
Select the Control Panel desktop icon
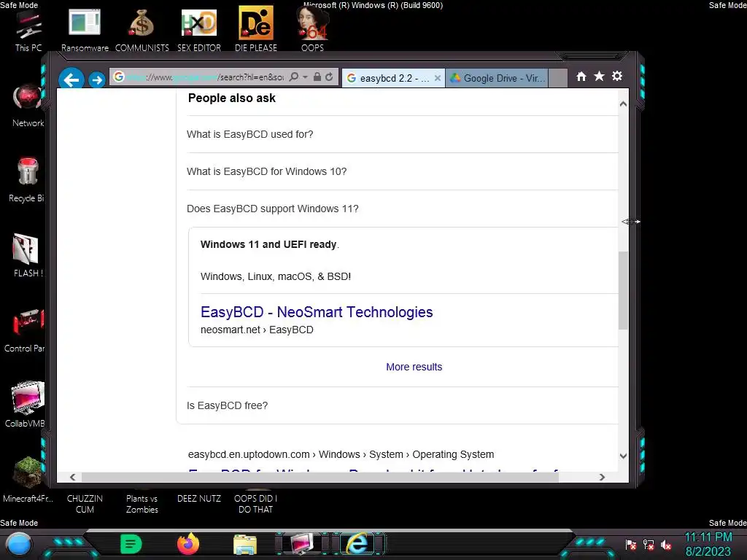[25, 330]
